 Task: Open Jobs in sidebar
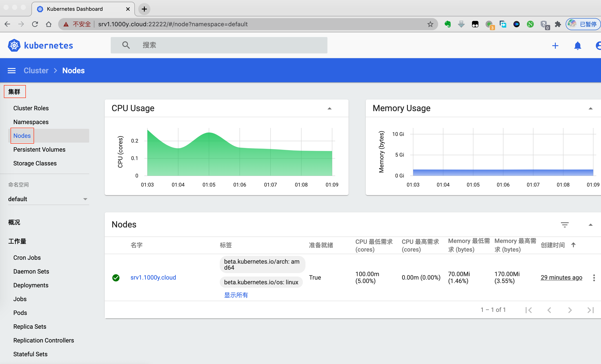click(20, 299)
